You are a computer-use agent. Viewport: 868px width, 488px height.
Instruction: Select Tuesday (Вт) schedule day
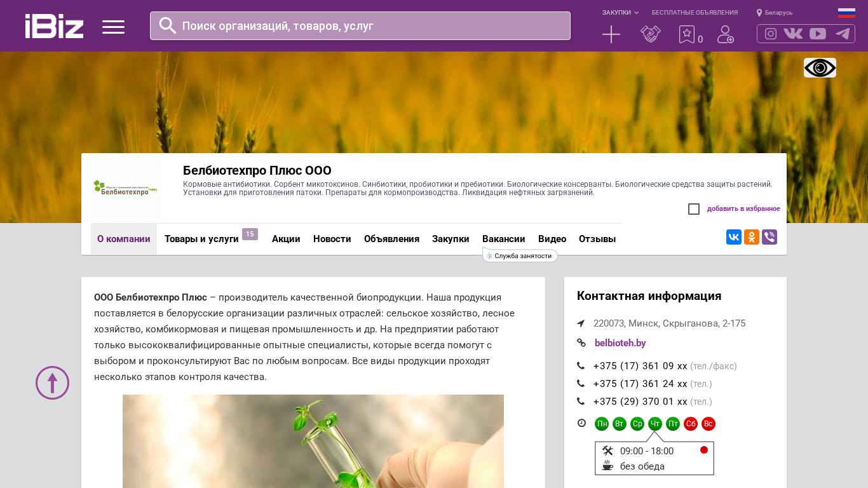click(x=620, y=424)
